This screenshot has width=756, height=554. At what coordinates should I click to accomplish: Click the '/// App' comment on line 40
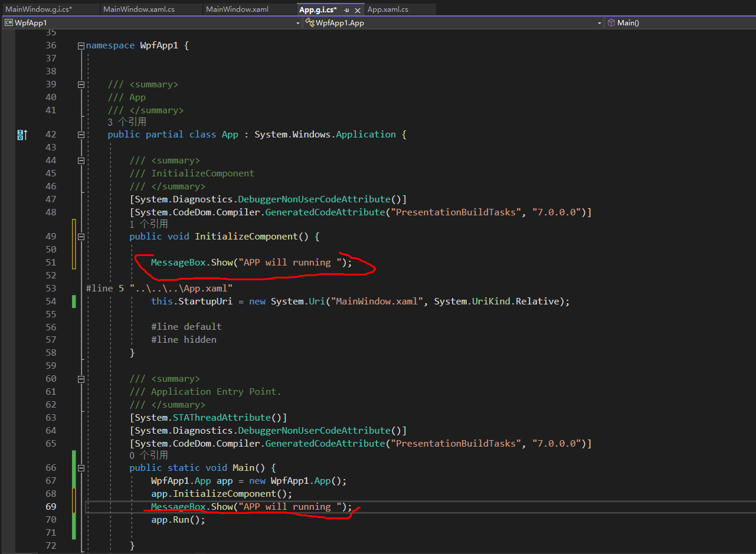pos(126,97)
